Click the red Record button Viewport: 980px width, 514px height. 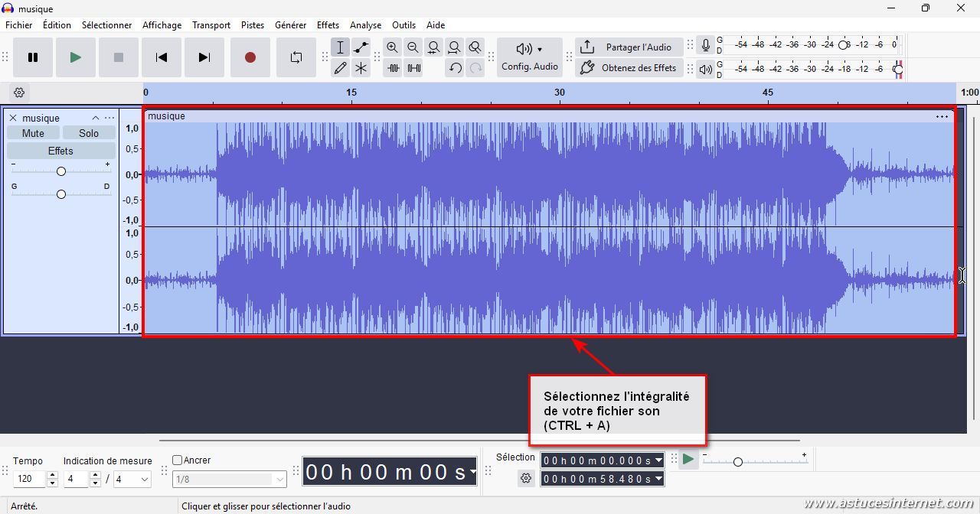coord(250,57)
